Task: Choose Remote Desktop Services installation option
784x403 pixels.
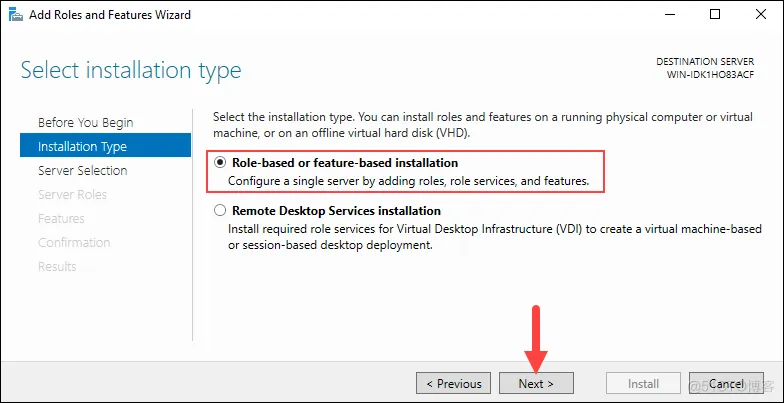Action: pos(220,211)
